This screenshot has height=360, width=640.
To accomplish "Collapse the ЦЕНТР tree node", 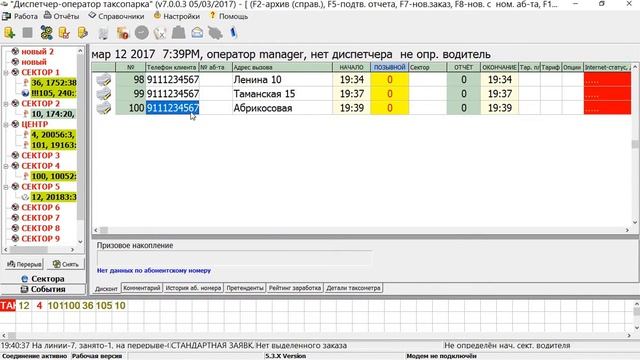I will [x=6, y=124].
